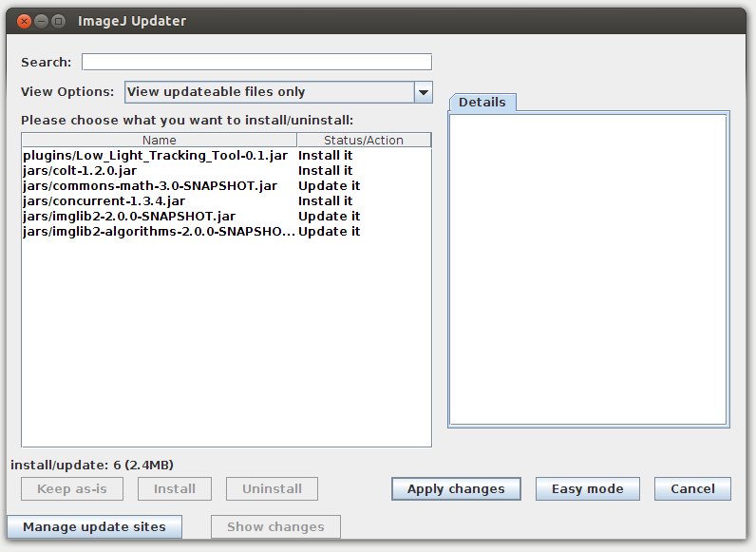Switch to the Details tab

coord(482,103)
